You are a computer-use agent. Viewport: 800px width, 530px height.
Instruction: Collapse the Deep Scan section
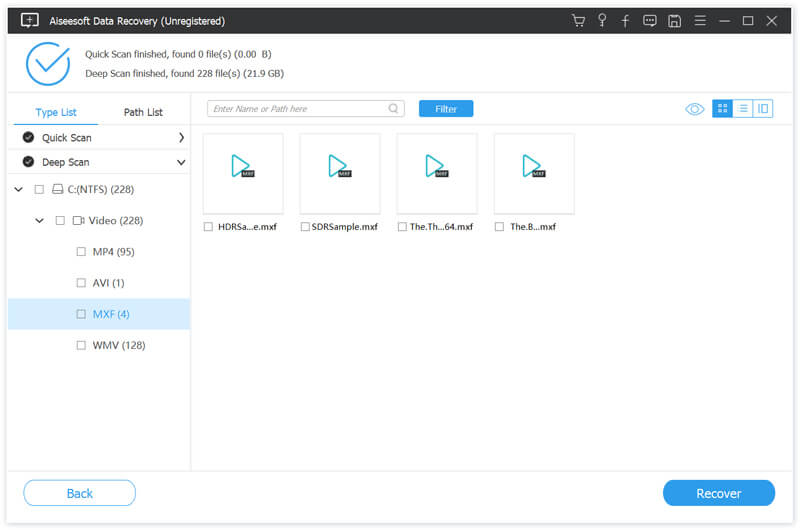tap(181, 162)
